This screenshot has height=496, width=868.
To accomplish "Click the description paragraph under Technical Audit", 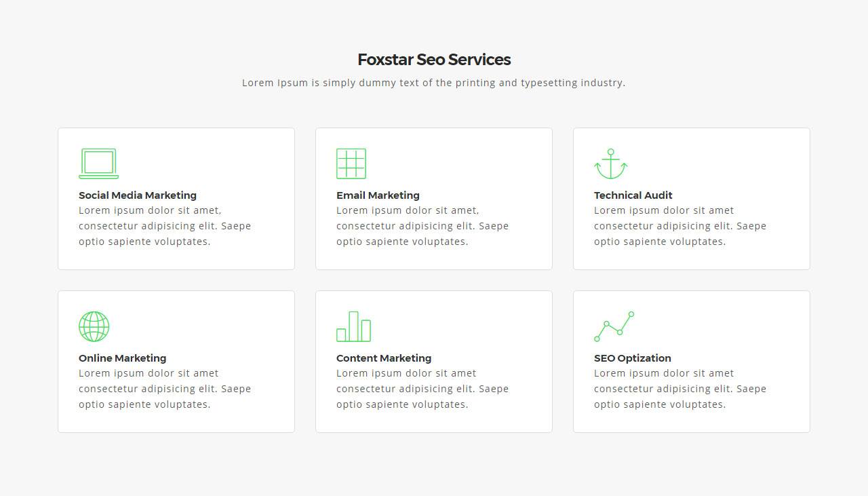I will 680,226.
